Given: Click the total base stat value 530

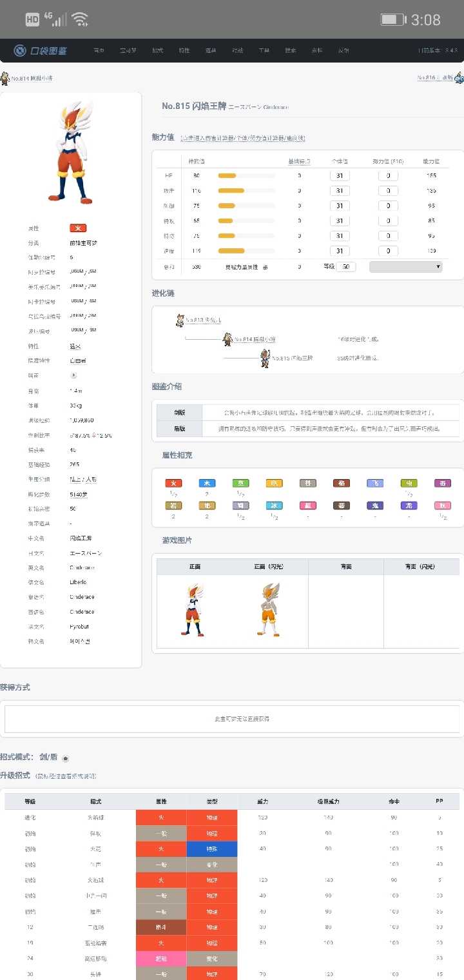Looking at the screenshot, I should coord(195,266).
